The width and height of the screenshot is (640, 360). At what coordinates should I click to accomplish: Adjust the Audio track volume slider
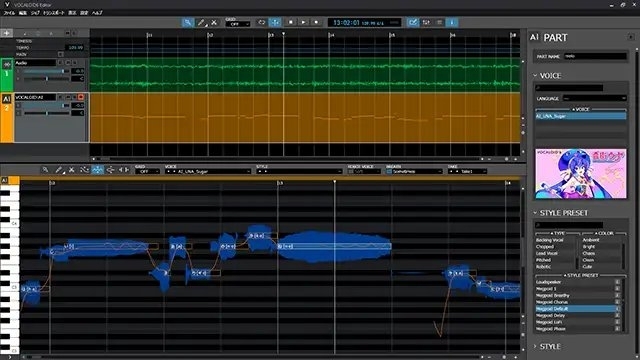tap(46, 71)
